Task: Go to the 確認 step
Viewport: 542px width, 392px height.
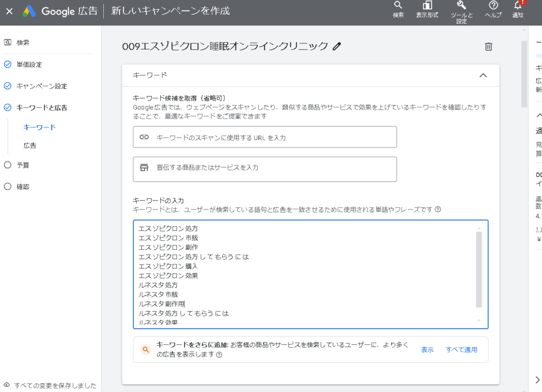Action: click(23, 187)
